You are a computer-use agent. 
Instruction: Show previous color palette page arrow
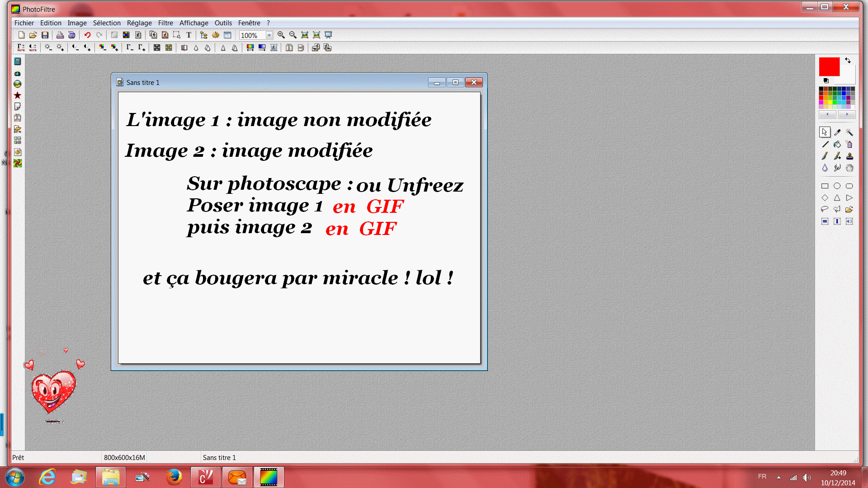pos(827,114)
